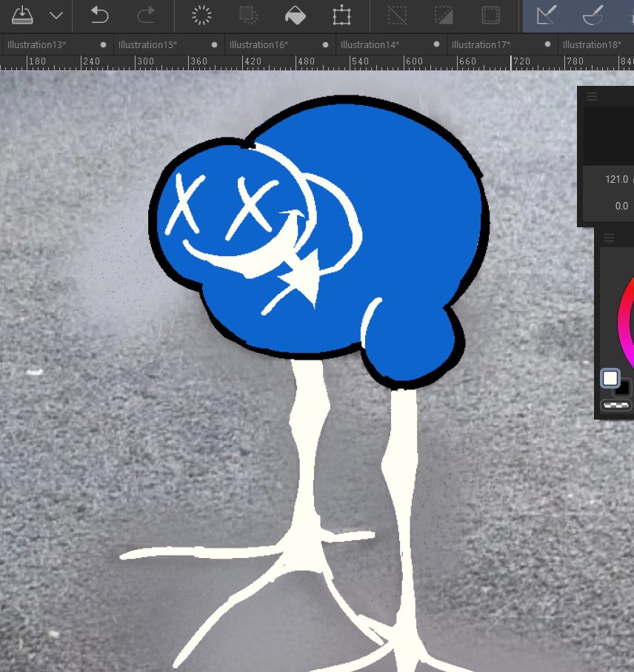Select the Fill paint bucket icon
Screen dimensions: 634x672
295,16
